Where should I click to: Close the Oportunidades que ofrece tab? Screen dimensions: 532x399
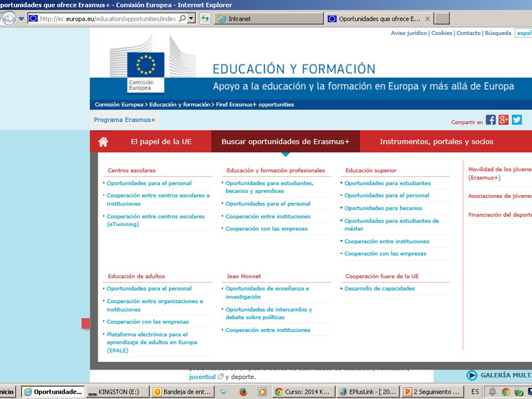427,19
